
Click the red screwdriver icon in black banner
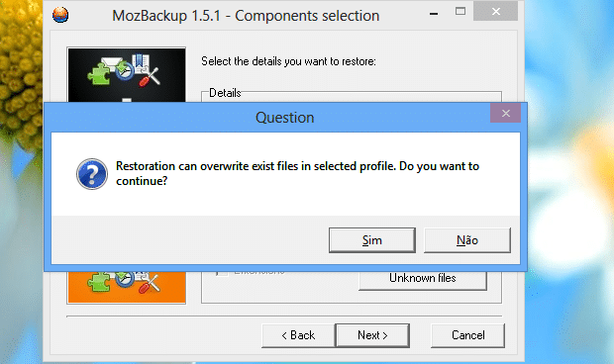point(150,77)
